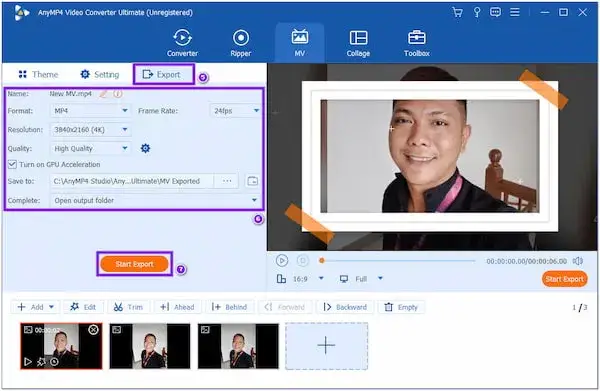
Task: Remove the first clip with its X icon
Action: [93, 330]
